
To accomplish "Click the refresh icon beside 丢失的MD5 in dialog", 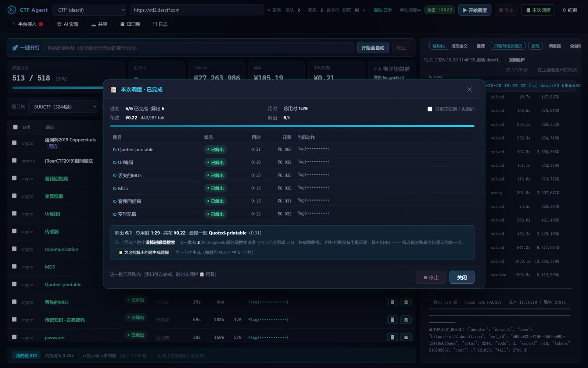I will 115,176.
